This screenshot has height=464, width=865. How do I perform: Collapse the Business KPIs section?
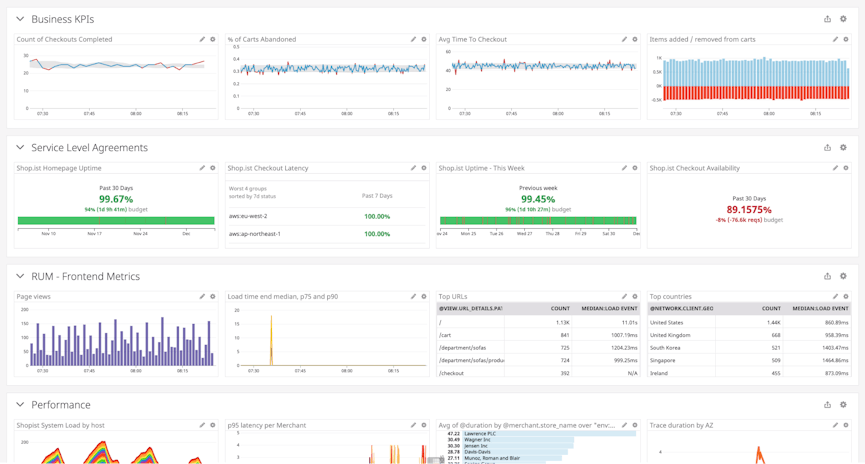tap(20, 19)
